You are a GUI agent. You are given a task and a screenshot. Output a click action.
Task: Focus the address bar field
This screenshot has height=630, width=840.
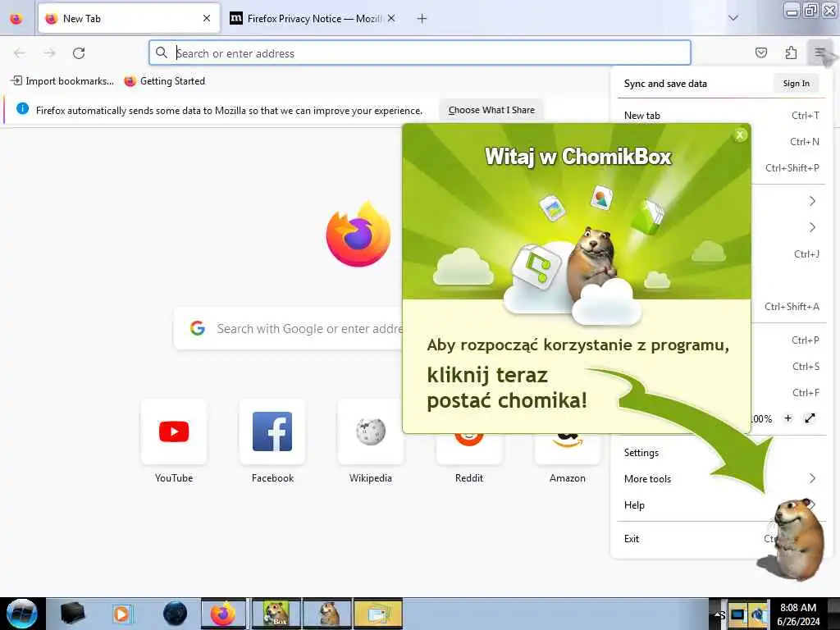420,53
